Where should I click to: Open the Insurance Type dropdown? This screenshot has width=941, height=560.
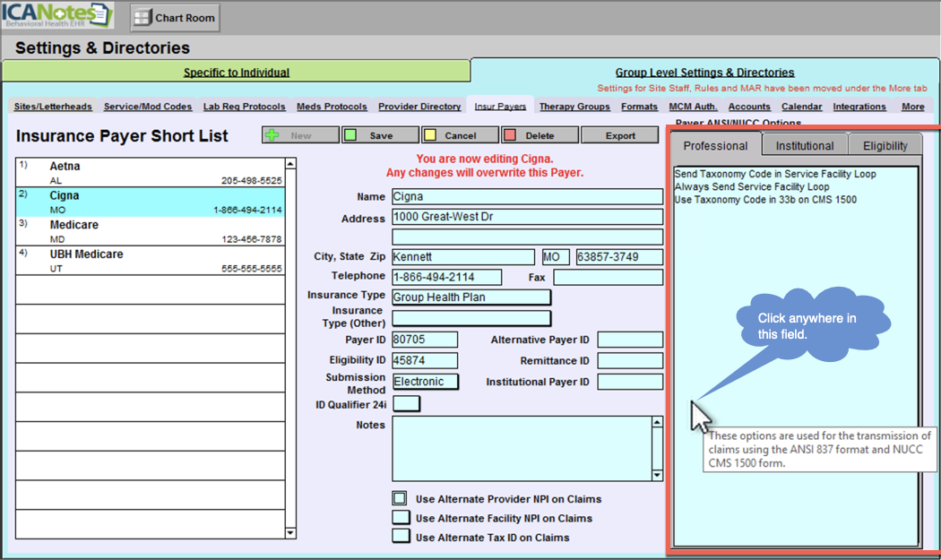(x=470, y=297)
